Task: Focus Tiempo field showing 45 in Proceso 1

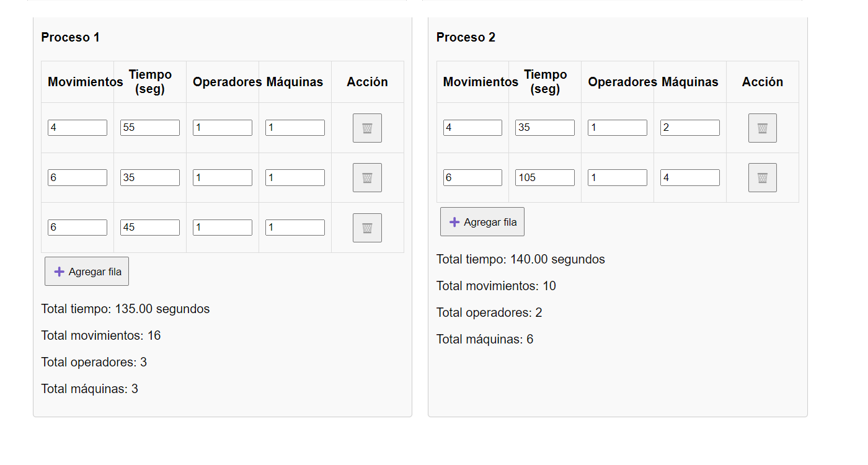Action: click(x=150, y=228)
